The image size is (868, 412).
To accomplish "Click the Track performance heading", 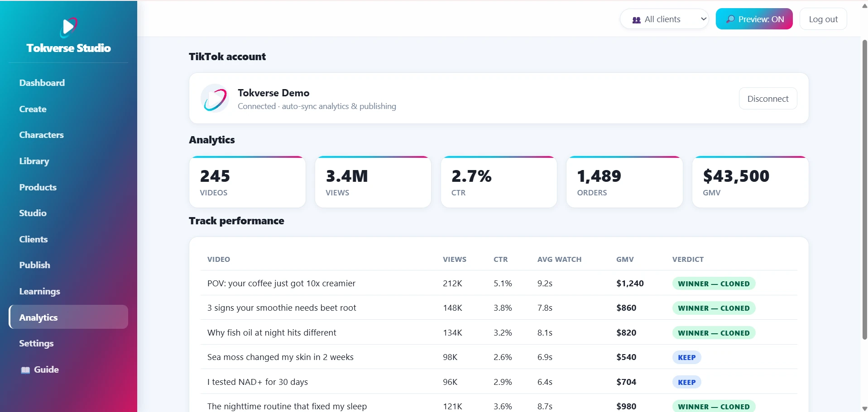I will [236, 221].
